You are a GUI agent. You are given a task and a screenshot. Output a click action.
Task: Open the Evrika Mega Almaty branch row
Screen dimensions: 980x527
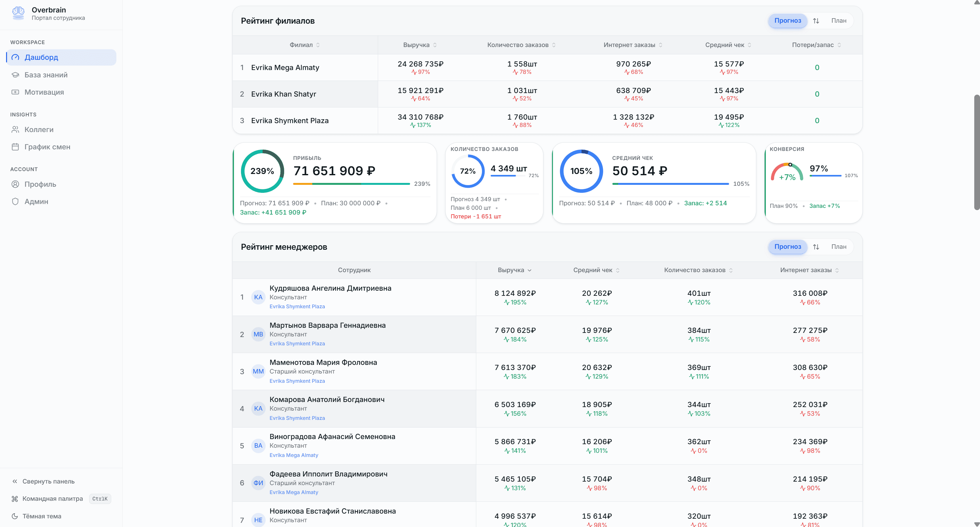point(547,68)
